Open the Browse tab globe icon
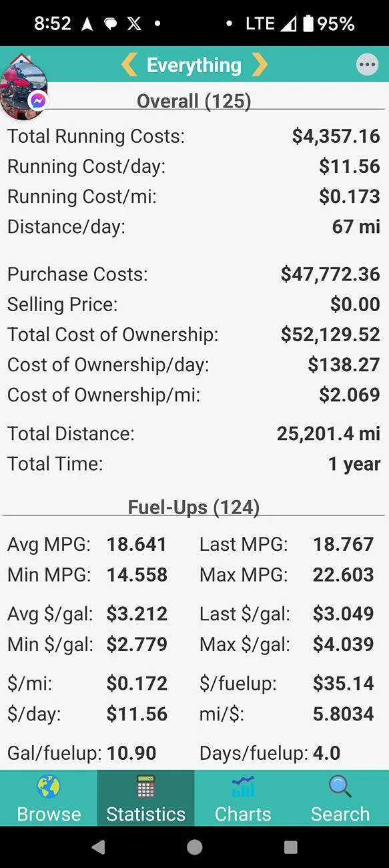Screen dimensions: 389x868 (x=49, y=787)
